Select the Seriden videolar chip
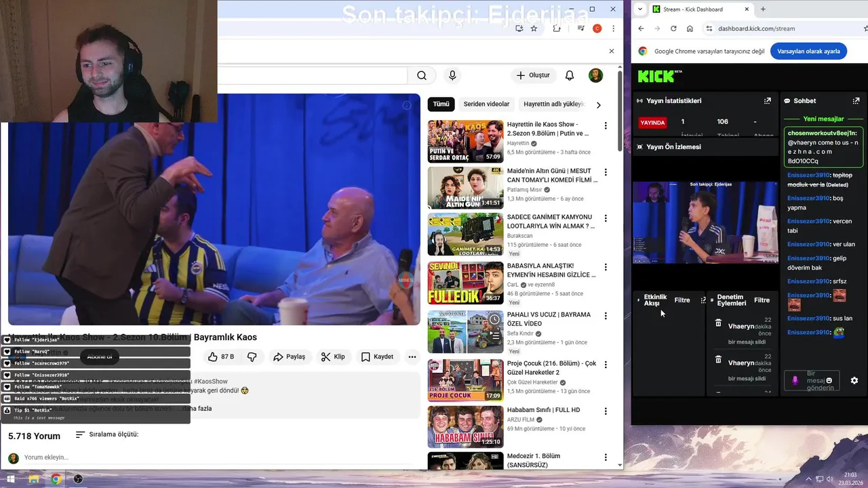 pyautogui.click(x=486, y=104)
